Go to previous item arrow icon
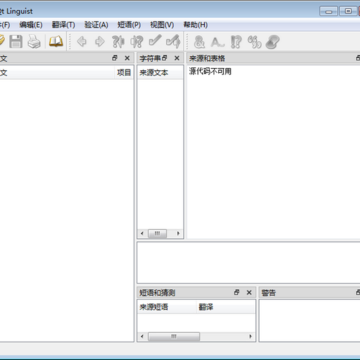360x360 pixels. 82,41
